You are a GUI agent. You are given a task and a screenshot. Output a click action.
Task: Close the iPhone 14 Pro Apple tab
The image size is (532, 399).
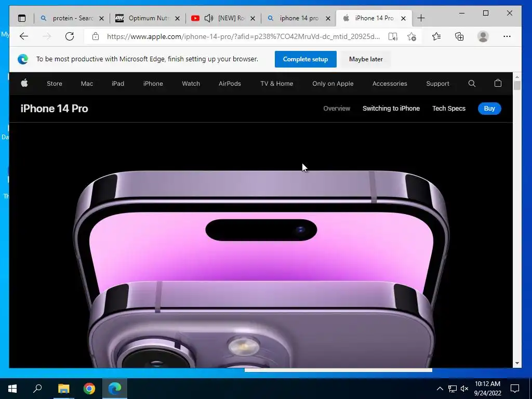tap(403, 19)
